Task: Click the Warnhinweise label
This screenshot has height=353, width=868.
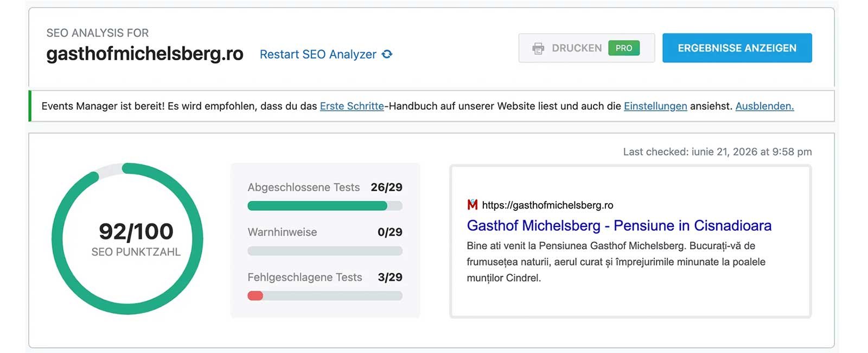Action: coord(282,232)
